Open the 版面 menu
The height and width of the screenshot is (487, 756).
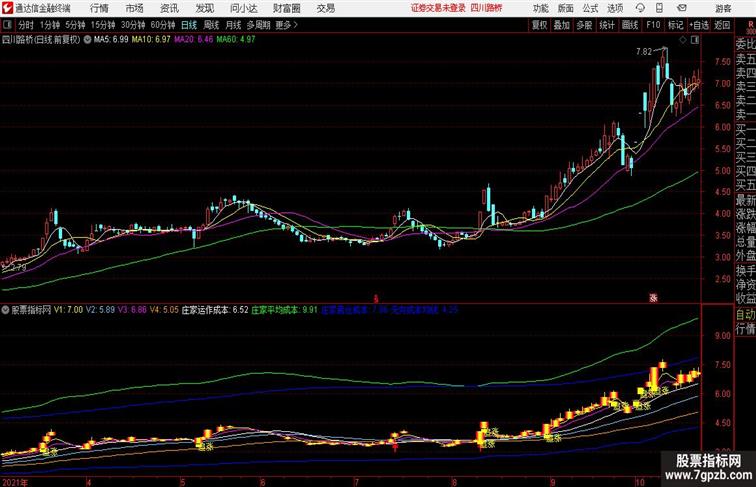coord(566,8)
